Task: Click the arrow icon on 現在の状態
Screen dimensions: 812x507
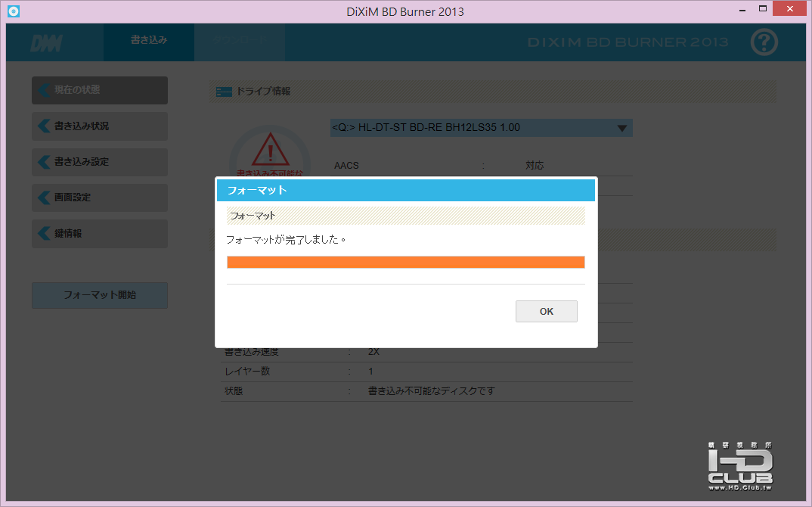Action: tap(44, 90)
